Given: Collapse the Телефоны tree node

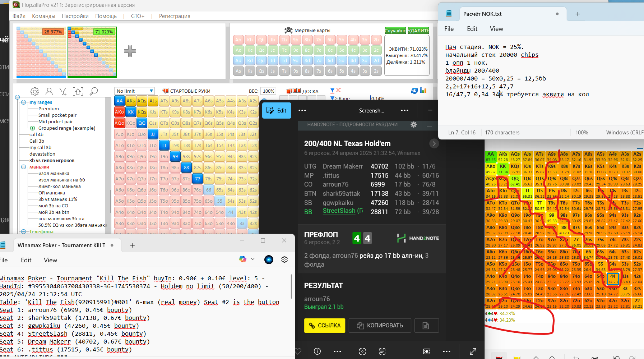Looking at the screenshot, I should [x=23, y=232].
